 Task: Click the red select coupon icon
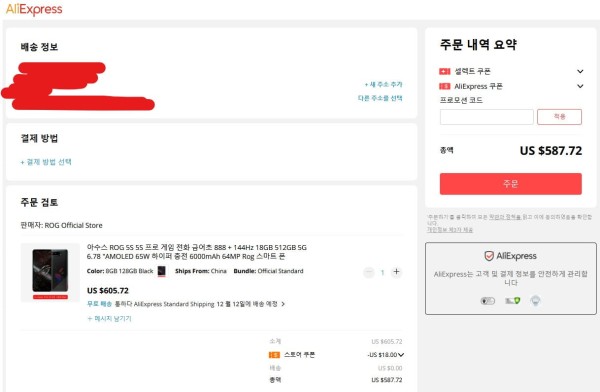click(x=444, y=71)
